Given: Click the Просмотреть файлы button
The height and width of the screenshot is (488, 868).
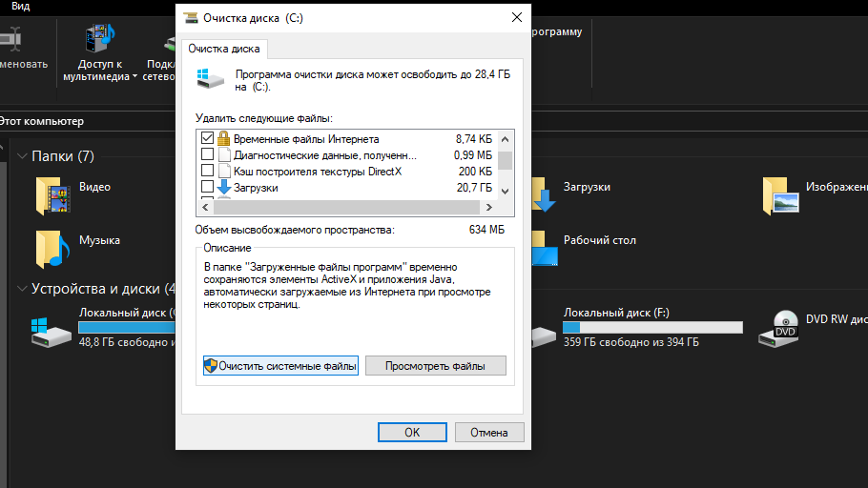Looking at the screenshot, I should 436,366.
